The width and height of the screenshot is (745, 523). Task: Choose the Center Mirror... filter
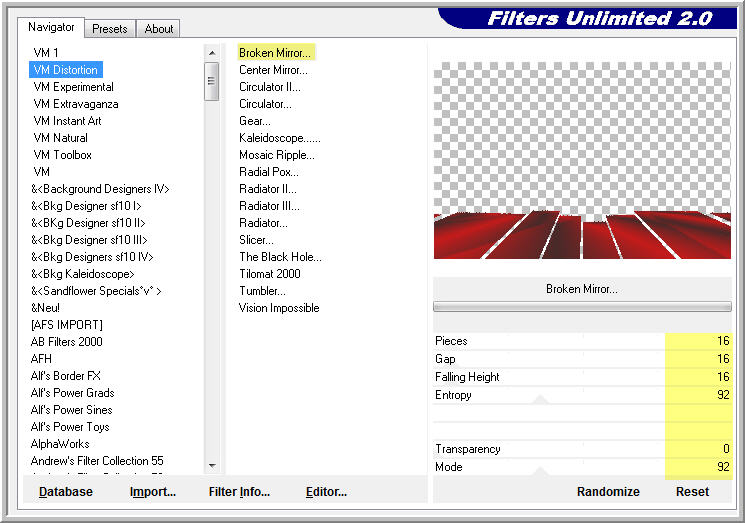[273, 70]
